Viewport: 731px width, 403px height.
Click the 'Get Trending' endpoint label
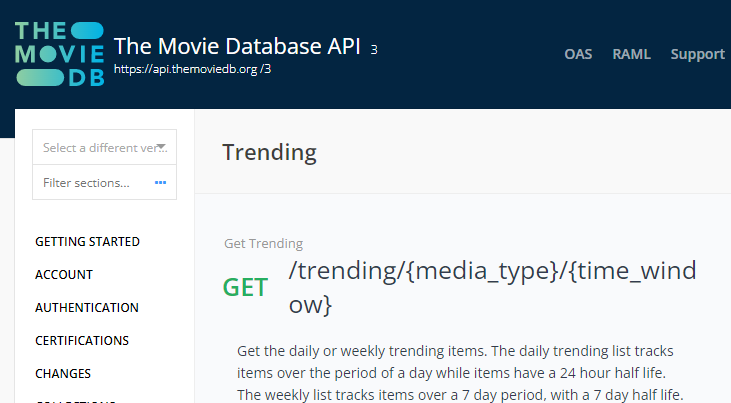point(263,243)
